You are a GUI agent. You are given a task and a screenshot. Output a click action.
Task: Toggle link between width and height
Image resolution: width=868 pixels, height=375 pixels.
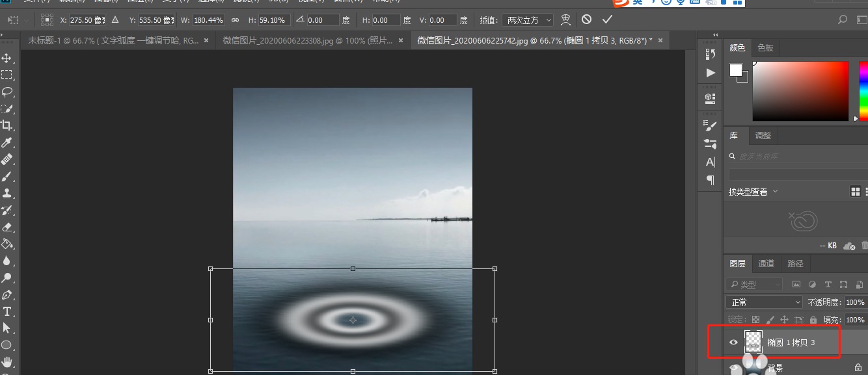235,20
